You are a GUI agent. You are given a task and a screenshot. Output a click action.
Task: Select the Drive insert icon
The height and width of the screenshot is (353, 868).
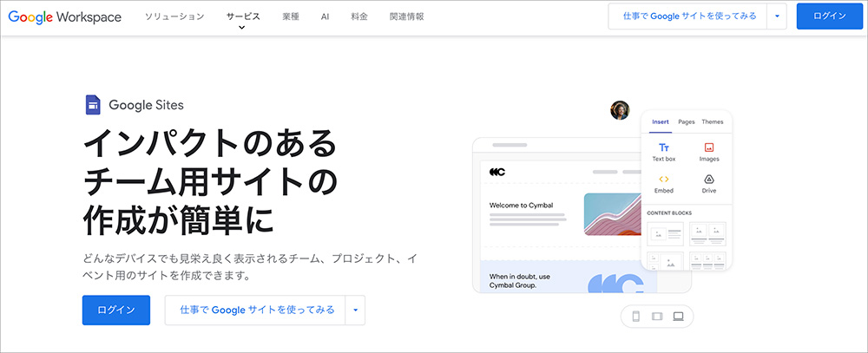[x=709, y=180]
